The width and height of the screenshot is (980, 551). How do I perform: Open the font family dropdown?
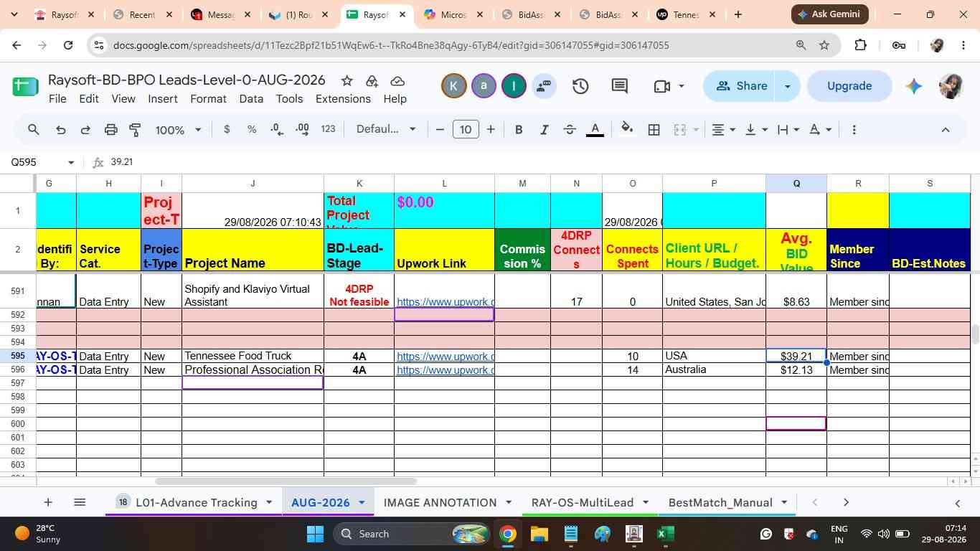tap(386, 129)
